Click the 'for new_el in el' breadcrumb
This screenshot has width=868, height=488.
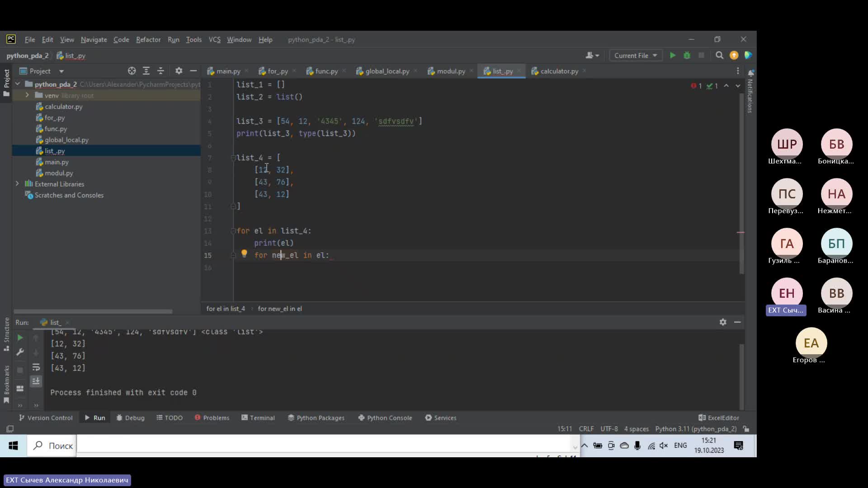click(x=280, y=309)
